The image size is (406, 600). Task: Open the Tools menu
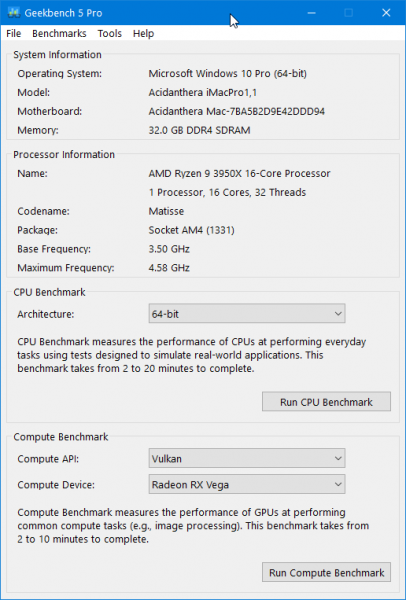point(109,34)
